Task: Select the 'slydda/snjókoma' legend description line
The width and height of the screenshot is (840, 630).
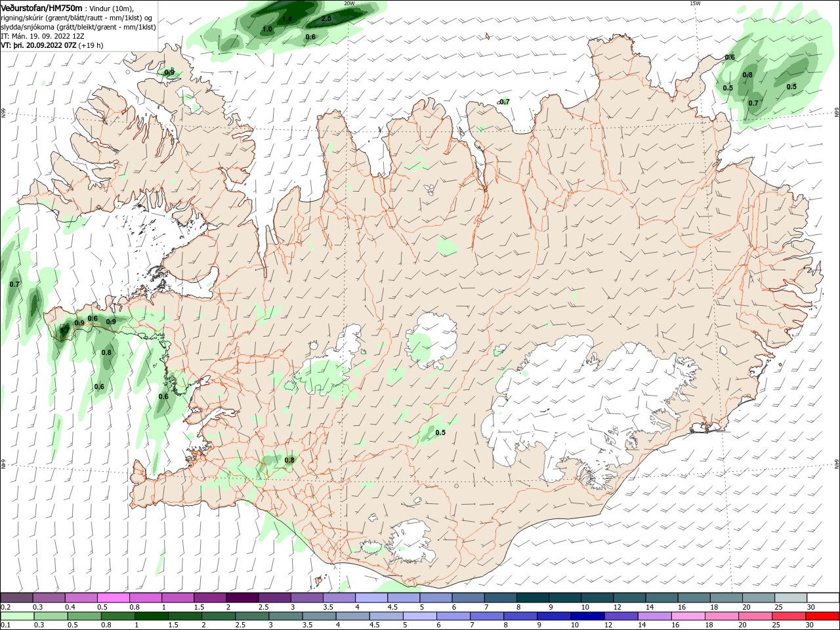Action: [x=78, y=27]
